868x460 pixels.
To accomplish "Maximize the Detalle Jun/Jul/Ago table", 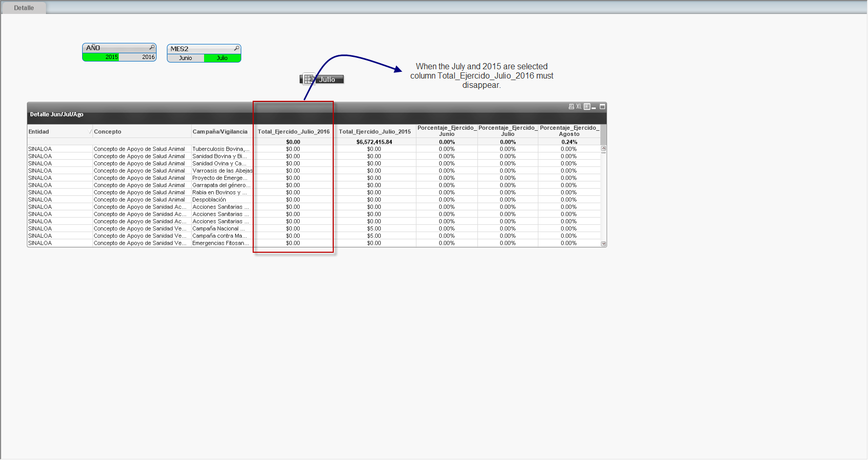I will coord(602,106).
